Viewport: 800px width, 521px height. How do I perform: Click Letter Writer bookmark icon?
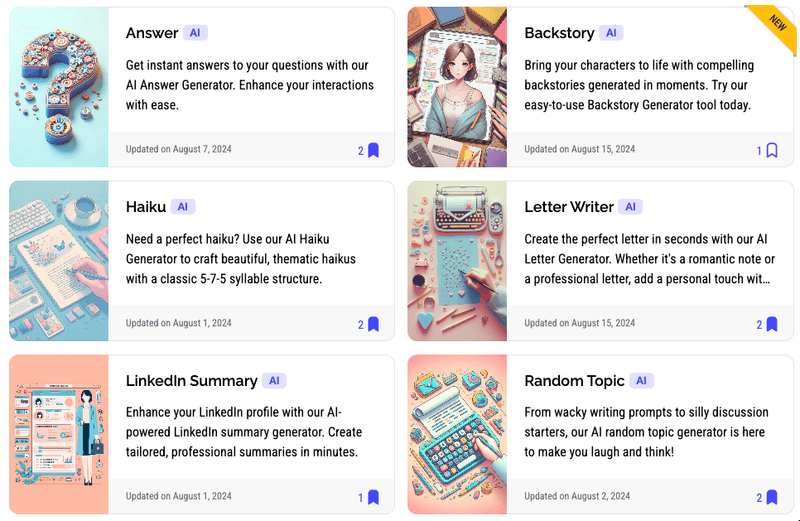(x=772, y=325)
